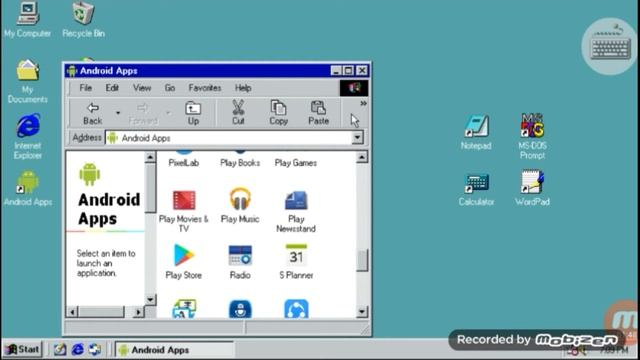Click the left pane scroll right arrow
This screenshot has width=640, height=360.
[138, 312]
